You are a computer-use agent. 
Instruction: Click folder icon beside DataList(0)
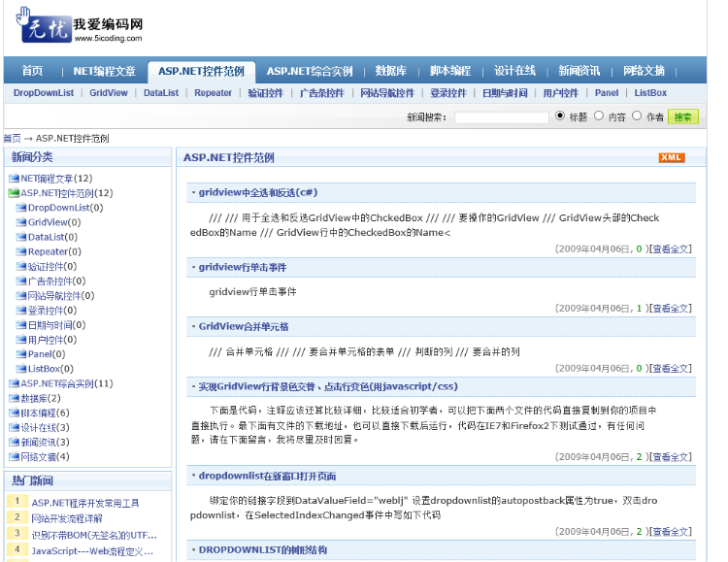(x=21, y=237)
